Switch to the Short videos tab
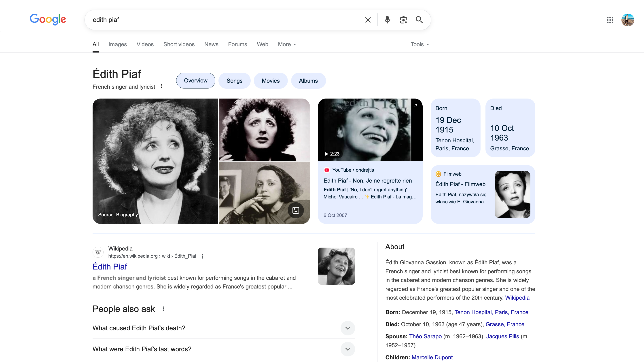 [179, 44]
